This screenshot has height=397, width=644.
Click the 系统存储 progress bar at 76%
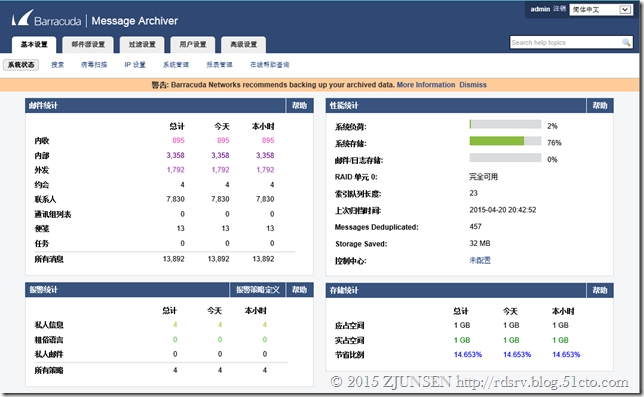point(505,141)
